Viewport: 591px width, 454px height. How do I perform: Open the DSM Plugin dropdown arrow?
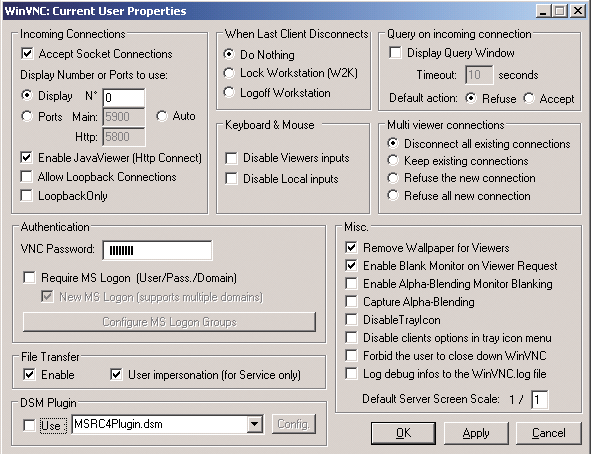[x=255, y=424]
